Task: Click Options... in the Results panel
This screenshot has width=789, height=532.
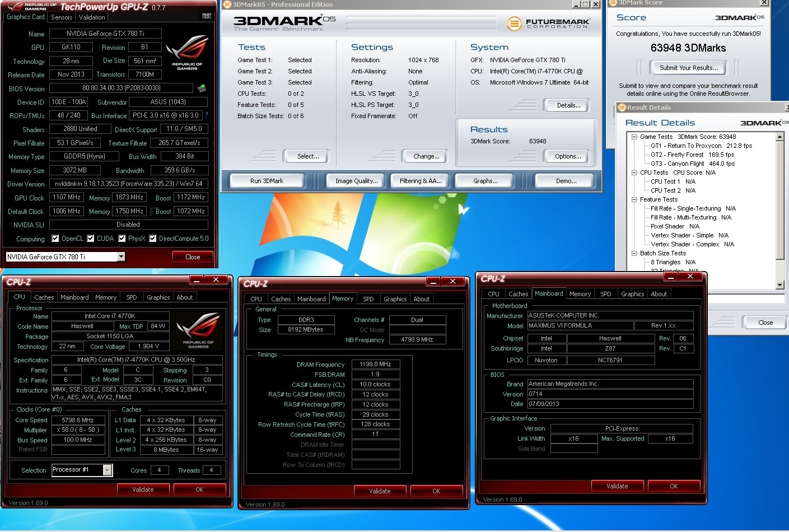Action: point(568,156)
